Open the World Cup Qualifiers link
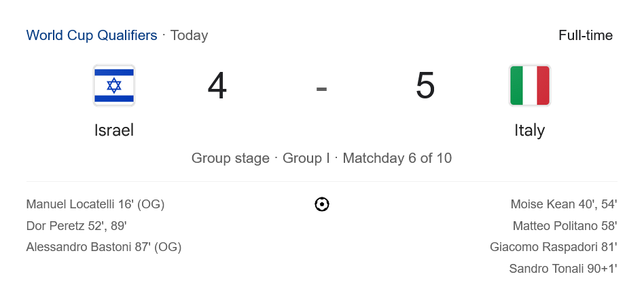The width and height of the screenshot is (644, 285). pyautogui.click(x=92, y=35)
